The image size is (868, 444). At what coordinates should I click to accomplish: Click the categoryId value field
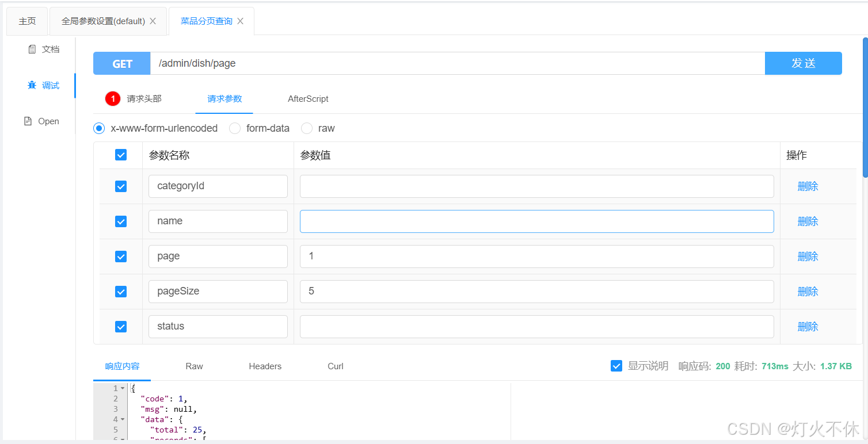pyautogui.click(x=536, y=186)
